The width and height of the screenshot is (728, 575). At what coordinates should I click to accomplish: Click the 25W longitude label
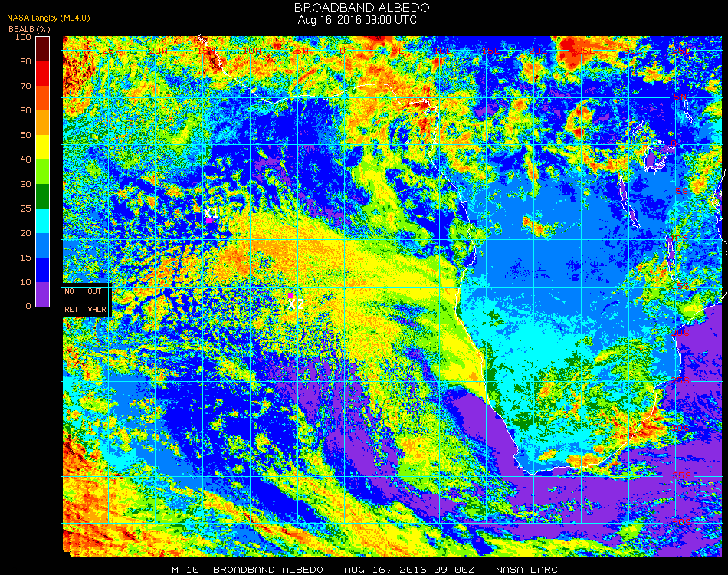[x=112, y=51]
